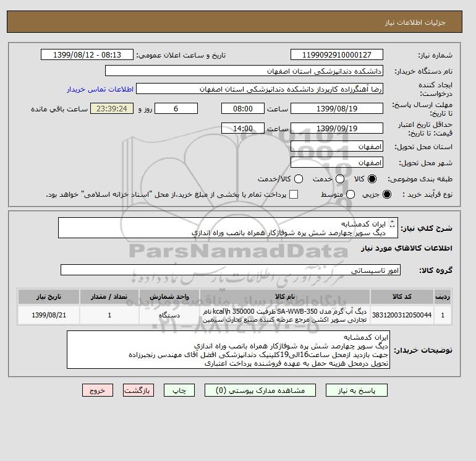Image resolution: width=476 pixels, height=461 pixels.
Task: Click the quantity cell showing 1
Action: pyautogui.click(x=109, y=315)
